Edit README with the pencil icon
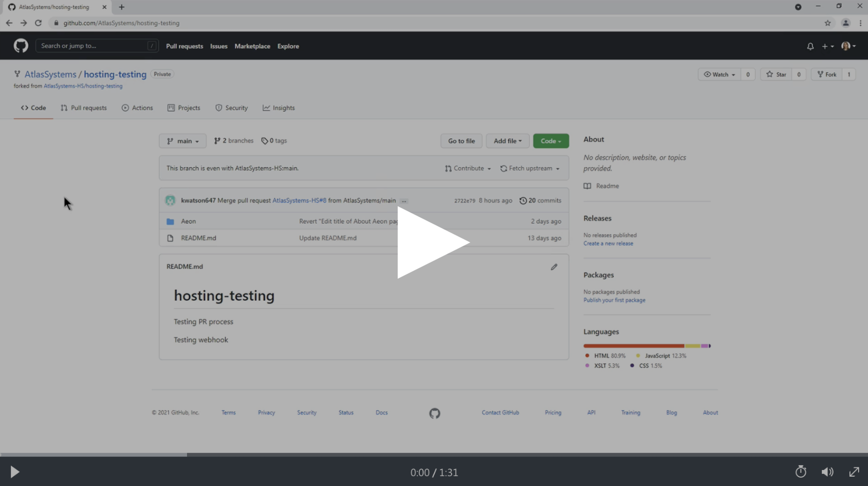Image resolution: width=868 pixels, height=486 pixels. click(554, 267)
